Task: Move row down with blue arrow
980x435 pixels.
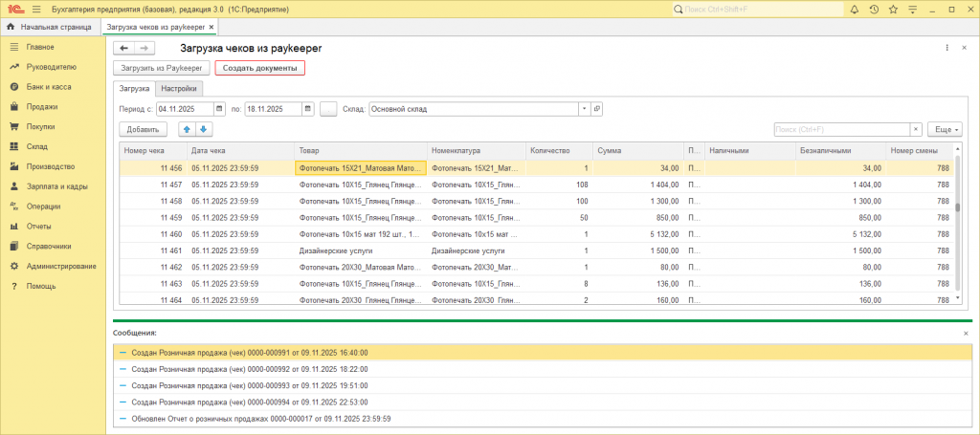Action: point(204,129)
